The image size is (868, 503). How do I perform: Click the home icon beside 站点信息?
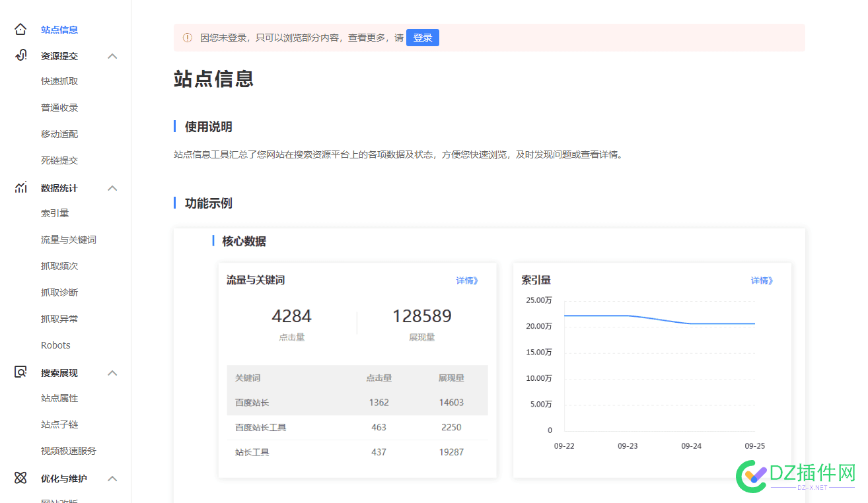(x=20, y=29)
